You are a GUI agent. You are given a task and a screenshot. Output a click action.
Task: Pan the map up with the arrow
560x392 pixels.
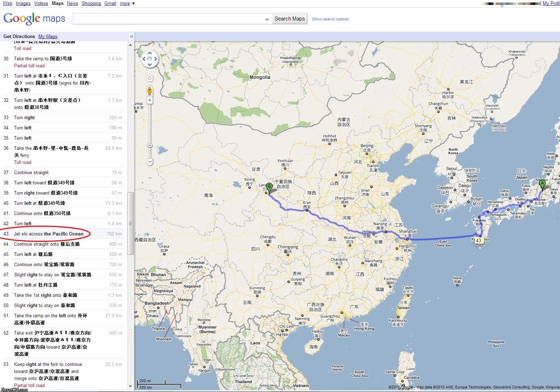pos(150,53)
